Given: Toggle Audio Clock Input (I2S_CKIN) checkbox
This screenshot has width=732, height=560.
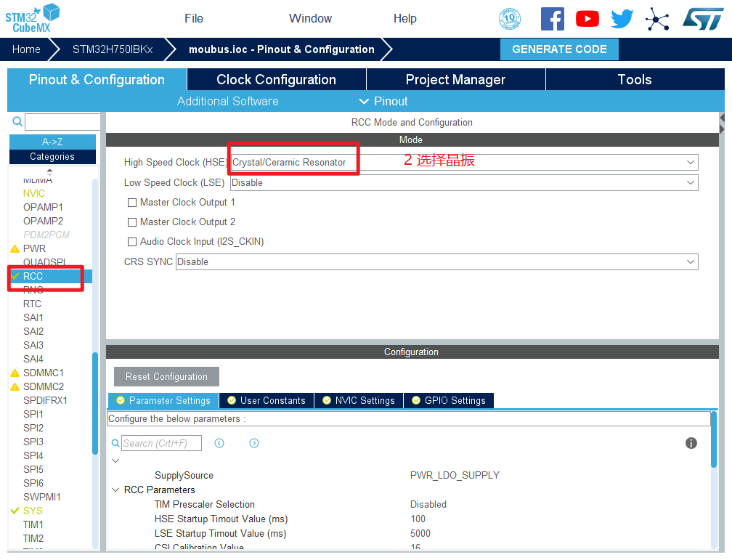Looking at the screenshot, I should (132, 242).
